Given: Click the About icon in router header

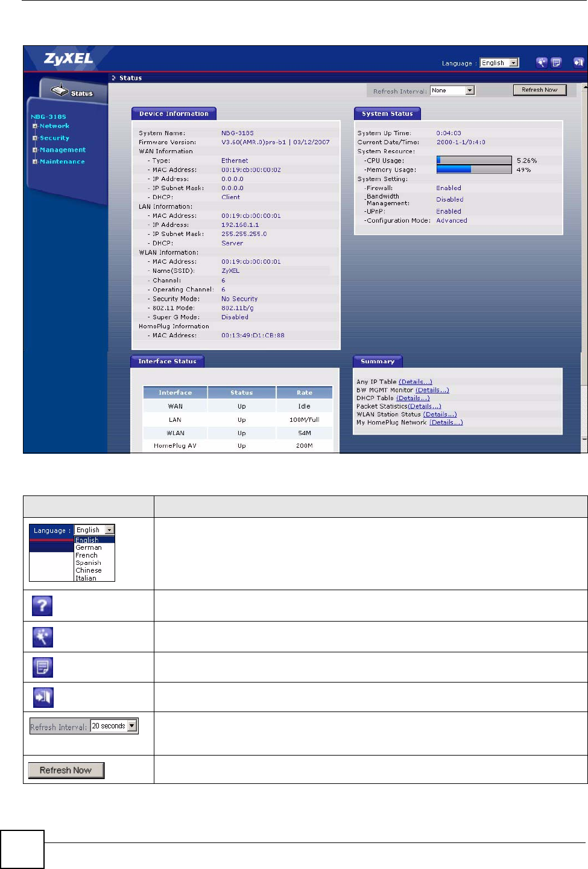Looking at the screenshot, I should [556, 62].
